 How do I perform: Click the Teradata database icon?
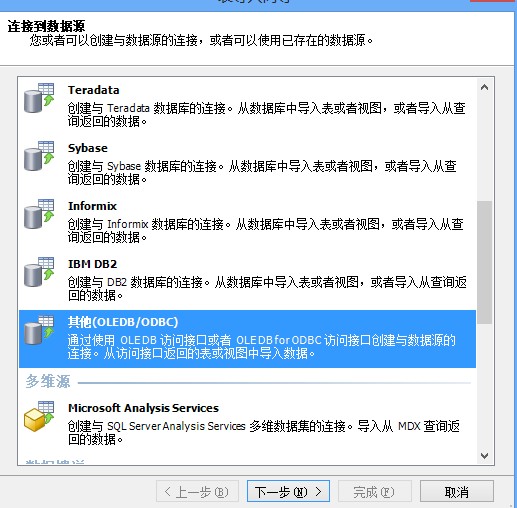coord(39,98)
